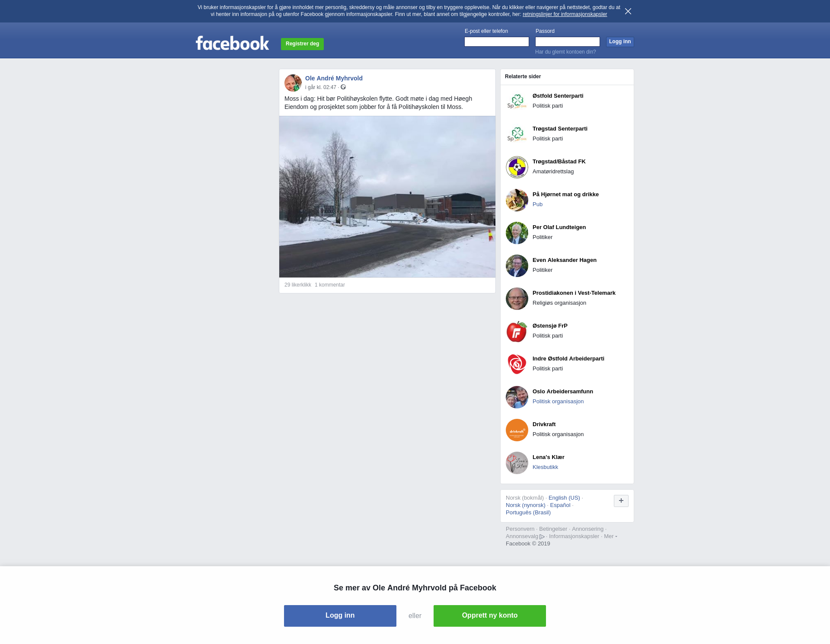This screenshot has height=644, width=830.
Task: Open the Lena's Klær page icon
Action: point(517,463)
